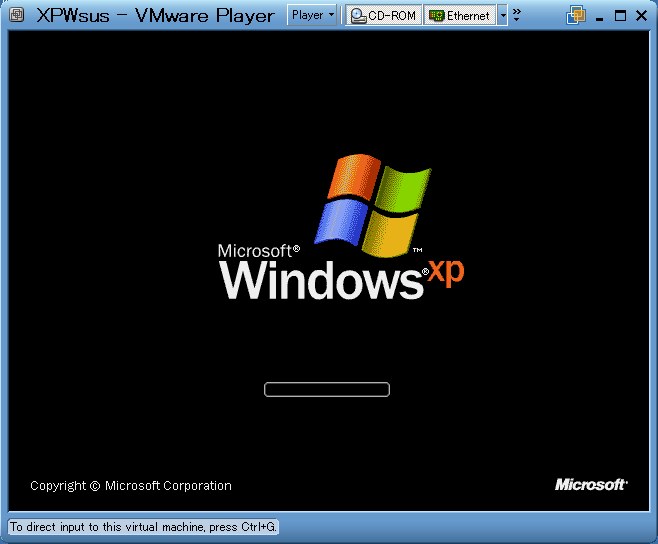
Task: Expand the arrow next to Ethernet
Action: coord(503,16)
